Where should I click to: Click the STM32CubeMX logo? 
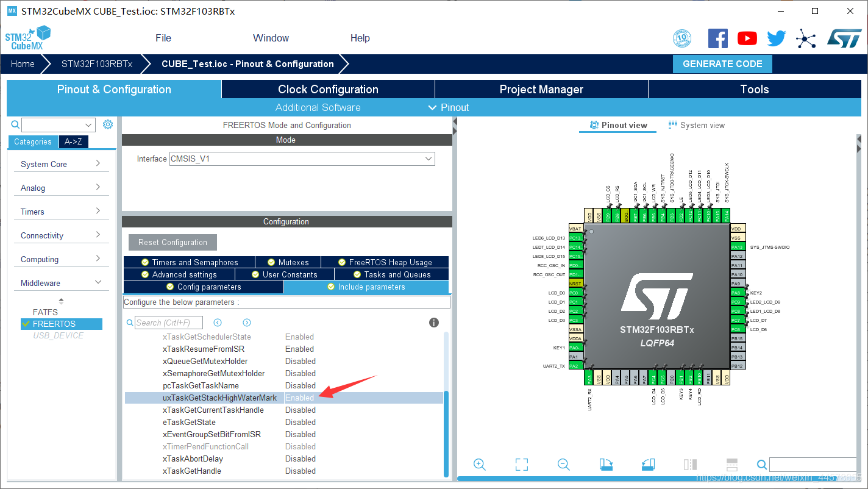click(27, 38)
